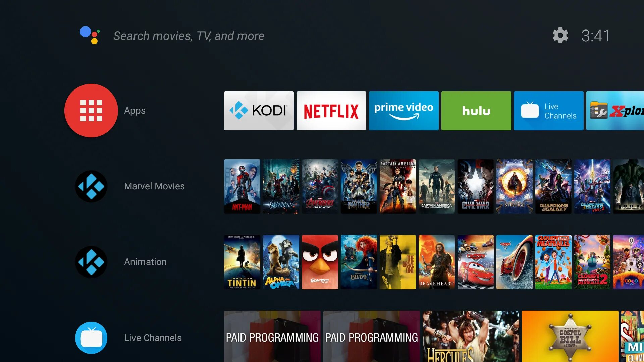This screenshot has width=644, height=362.
Task: Select the Paid Programming live channel tile
Action: coord(272,337)
